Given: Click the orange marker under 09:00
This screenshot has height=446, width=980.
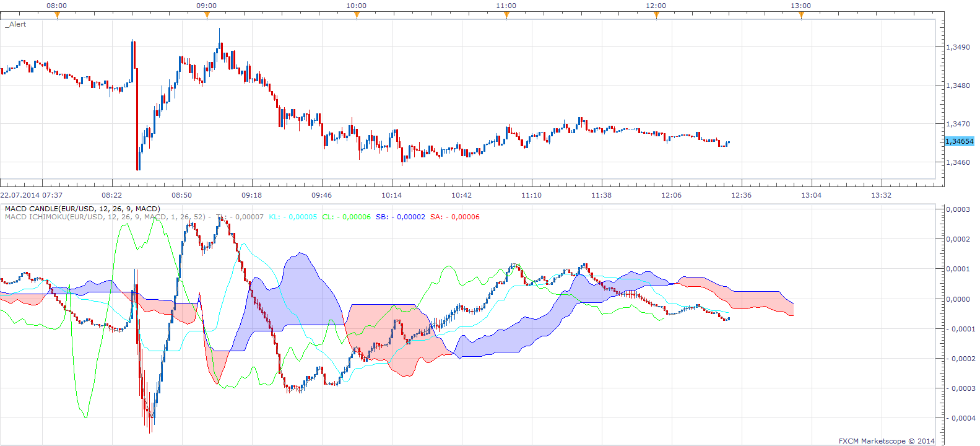Looking at the screenshot, I should click(207, 15).
